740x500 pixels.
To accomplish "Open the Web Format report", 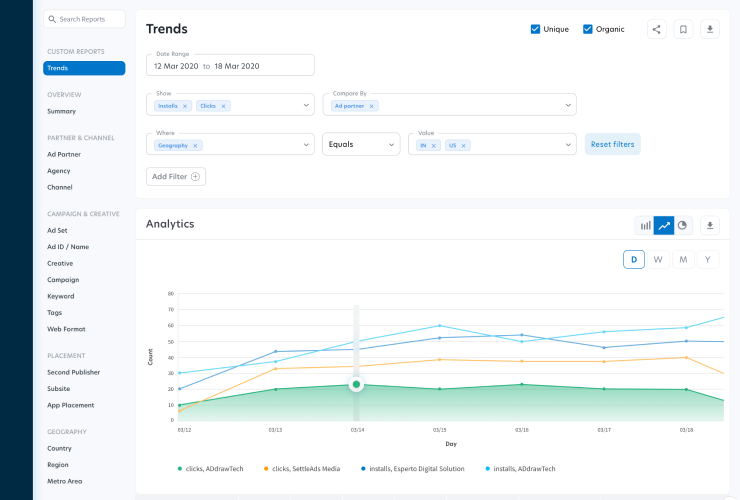I will [x=66, y=329].
